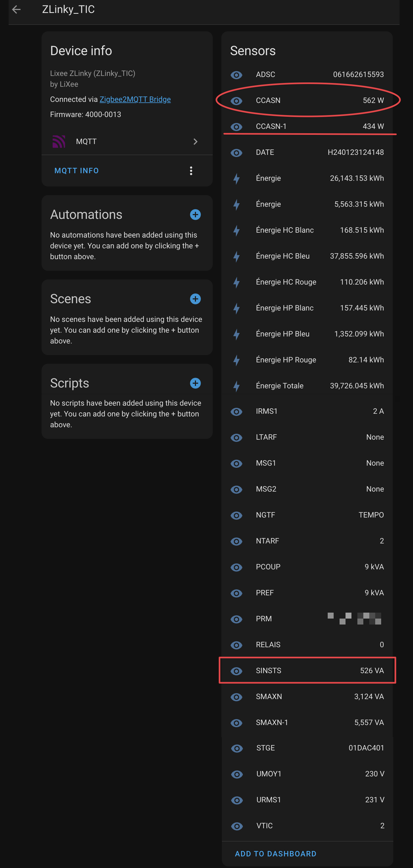
Task: Click the MQTT INFO button
Action: (77, 171)
